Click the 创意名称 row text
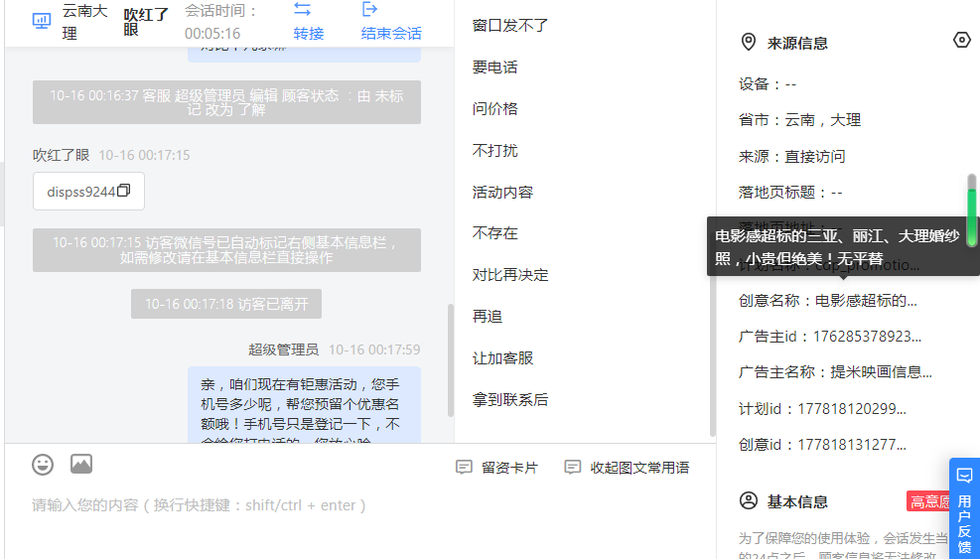This screenshot has width=980, height=559. coord(827,301)
